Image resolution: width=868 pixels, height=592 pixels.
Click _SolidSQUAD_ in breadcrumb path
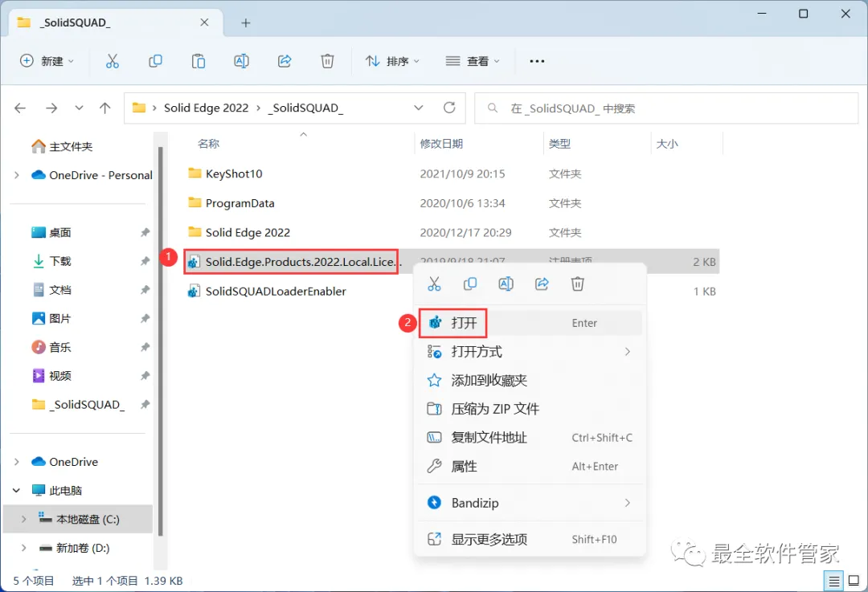coord(305,108)
